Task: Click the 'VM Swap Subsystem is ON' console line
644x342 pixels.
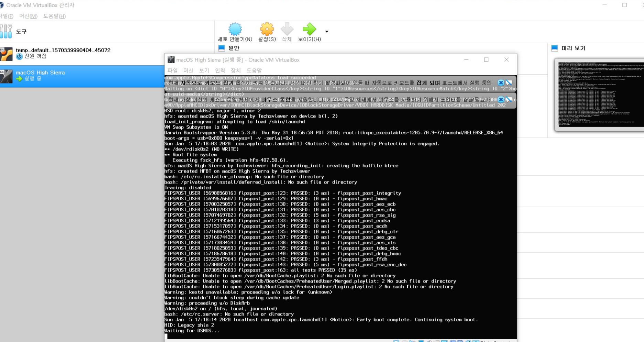Action: coord(196,127)
